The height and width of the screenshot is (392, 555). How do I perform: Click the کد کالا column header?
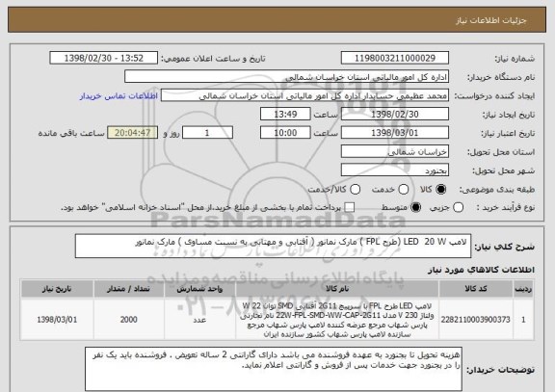[476, 289]
